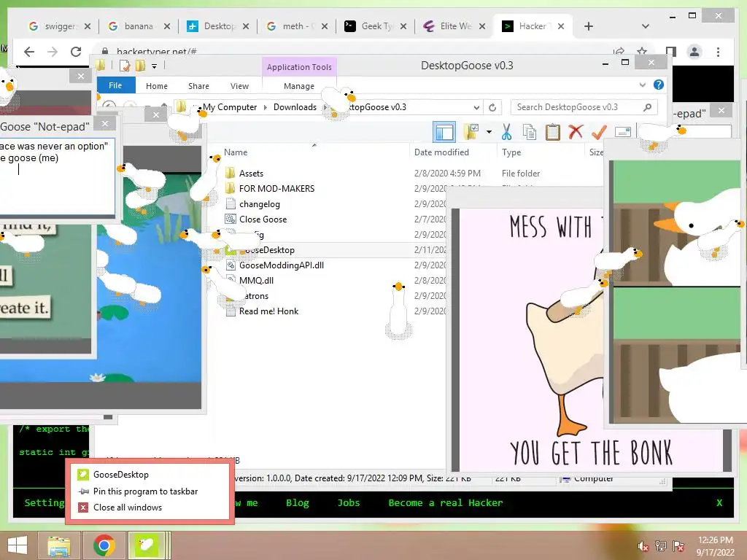Image resolution: width=747 pixels, height=560 pixels.
Task: Open the Quick Access Toolbar customize dropdown
Action: pos(155,66)
